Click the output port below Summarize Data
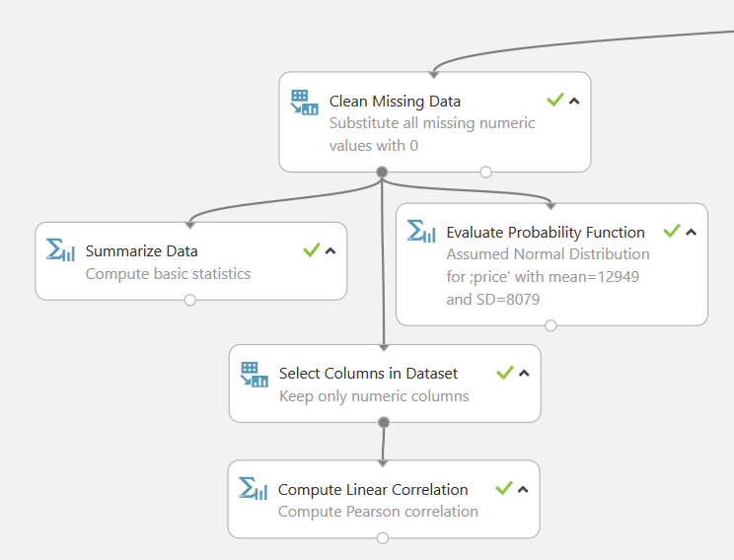This screenshot has width=734, height=560. click(190, 300)
